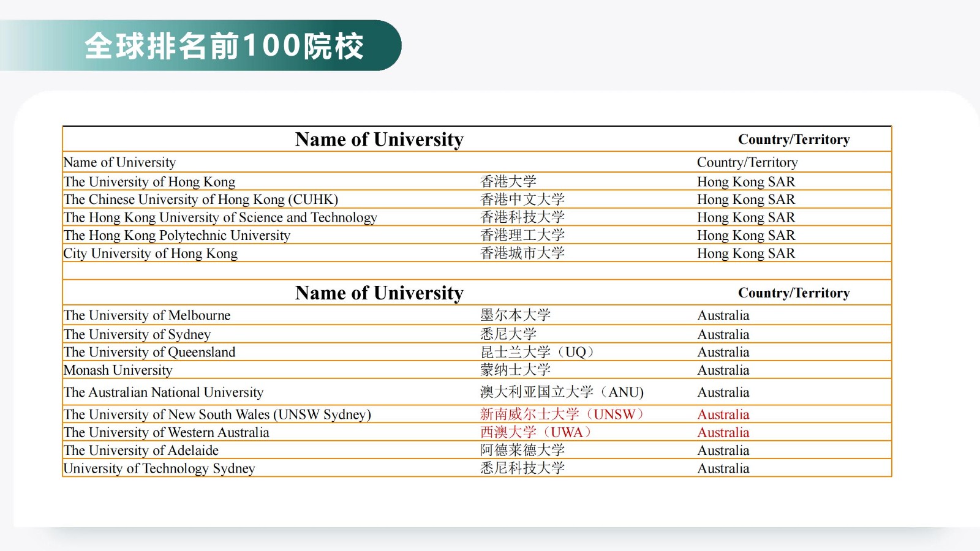Click 'Australia' in the Melbourne row
980x551 pixels.
point(723,315)
